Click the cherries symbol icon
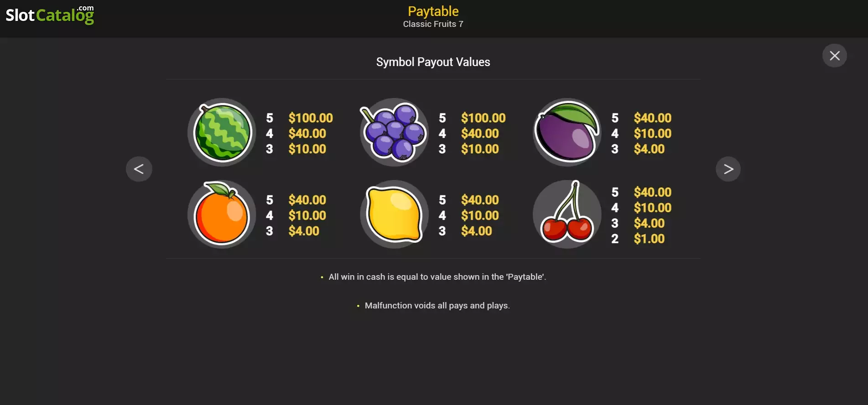 coord(567,214)
